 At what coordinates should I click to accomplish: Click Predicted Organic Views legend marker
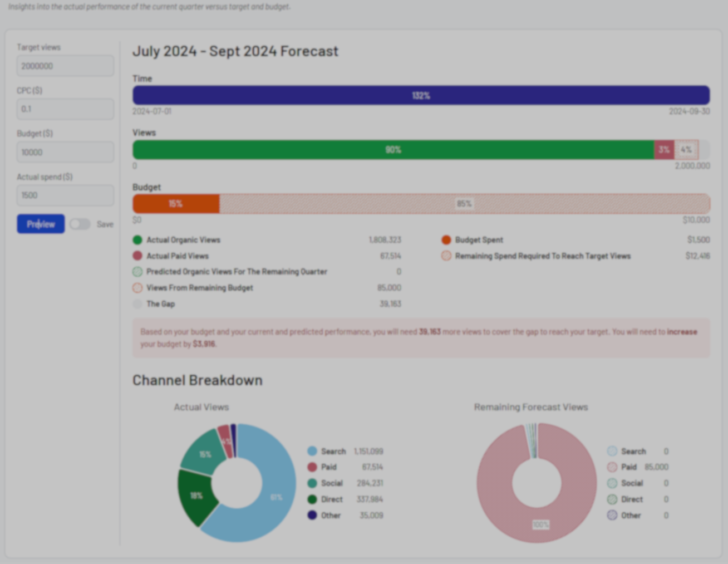(137, 272)
